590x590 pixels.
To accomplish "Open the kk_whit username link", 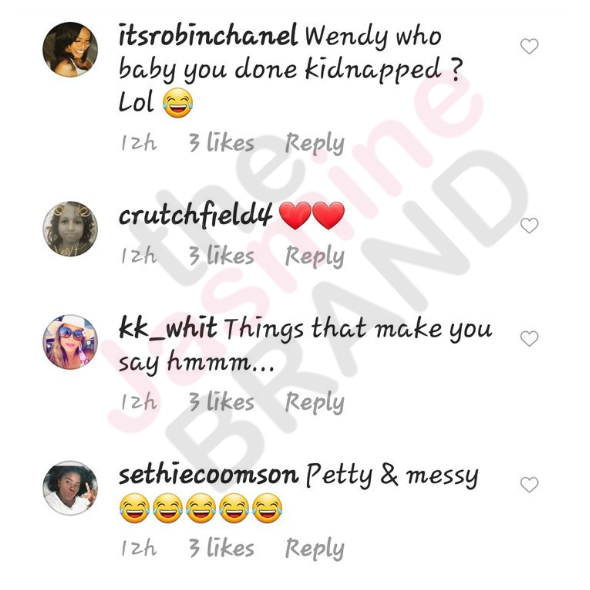I will tap(168, 328).
